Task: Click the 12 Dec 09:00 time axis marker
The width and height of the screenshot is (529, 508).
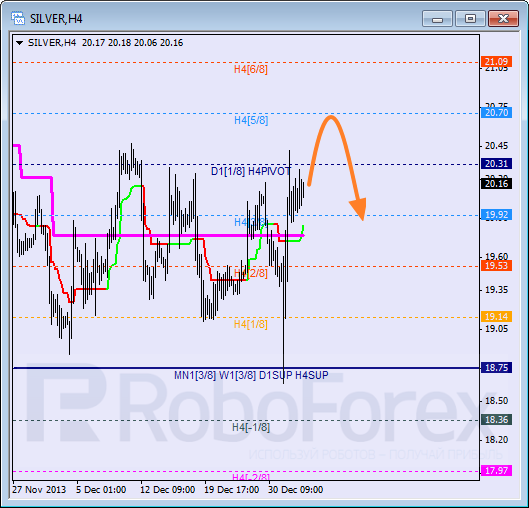Action: [168, 490]
